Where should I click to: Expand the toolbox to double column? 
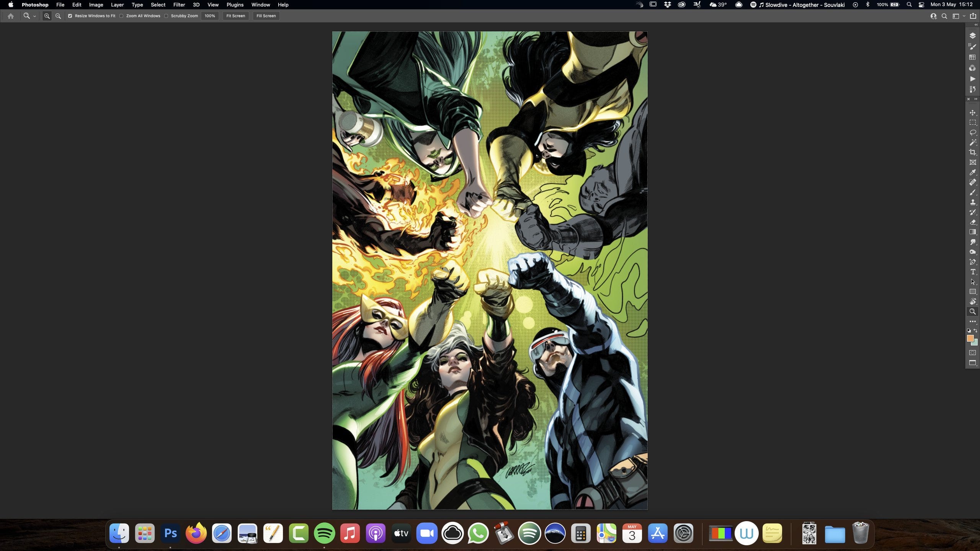point(976,99)
